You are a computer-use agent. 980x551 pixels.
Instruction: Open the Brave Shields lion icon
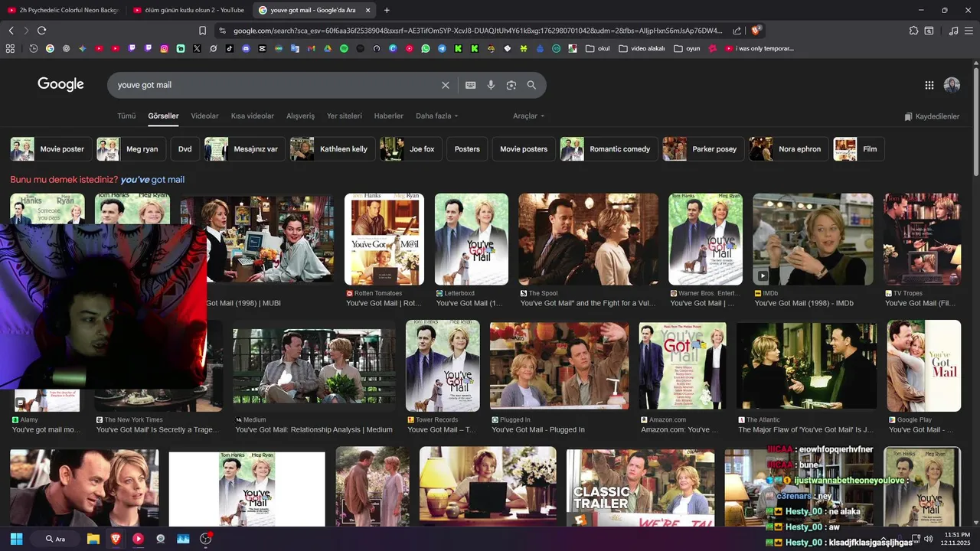pos(756,31)
